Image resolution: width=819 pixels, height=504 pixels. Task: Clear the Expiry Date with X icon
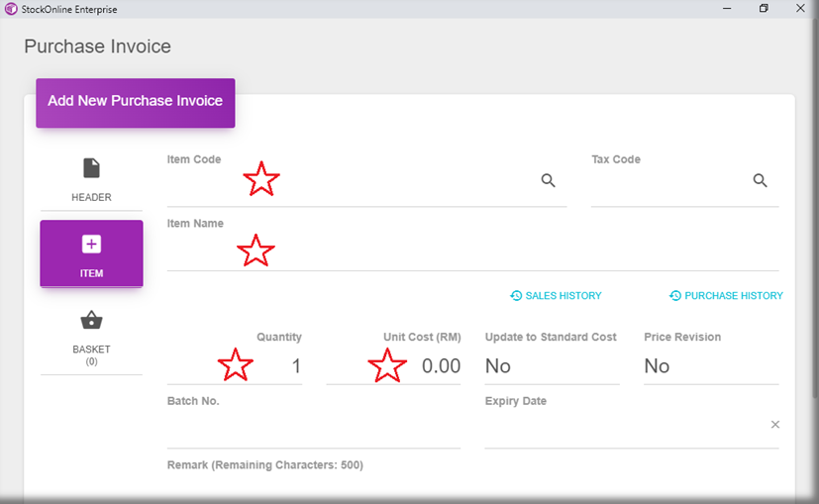point(774,425)
